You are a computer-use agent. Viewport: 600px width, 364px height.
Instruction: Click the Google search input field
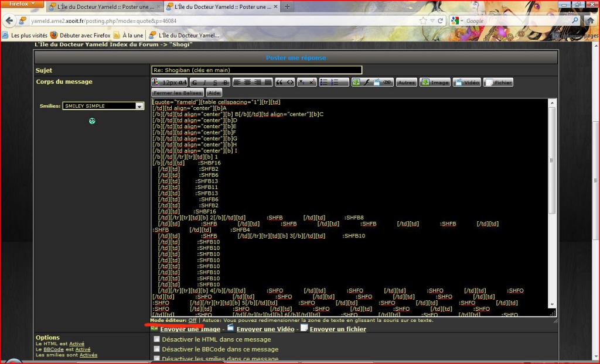(x=518, y=20)
